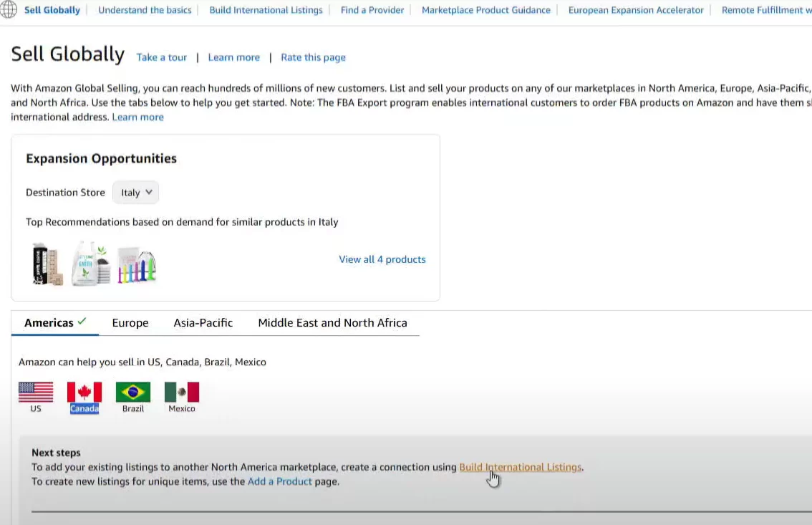Click the Rate this page link
812x525 pixels.
314,57
